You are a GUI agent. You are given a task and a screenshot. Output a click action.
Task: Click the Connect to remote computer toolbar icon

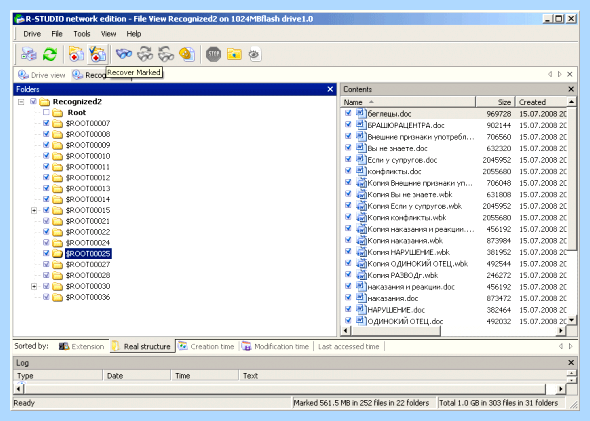[x=29, y=54]
